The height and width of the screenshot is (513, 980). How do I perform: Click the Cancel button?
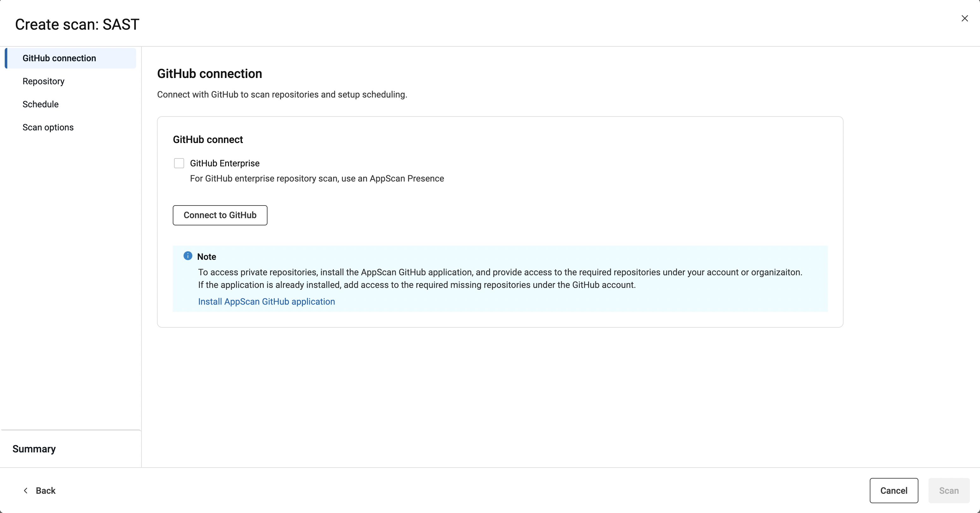(x=894, y=491)
